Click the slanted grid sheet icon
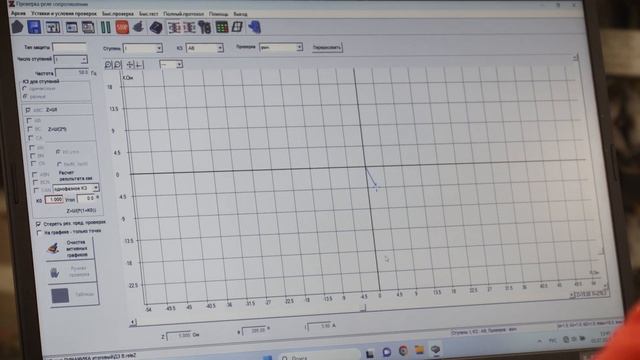The image size is (640, 360). click(x=237, y=27)
